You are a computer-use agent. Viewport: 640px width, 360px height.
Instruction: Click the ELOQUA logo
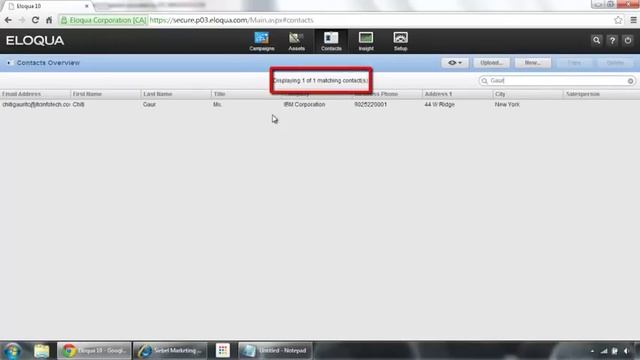(x=35, y=40)
